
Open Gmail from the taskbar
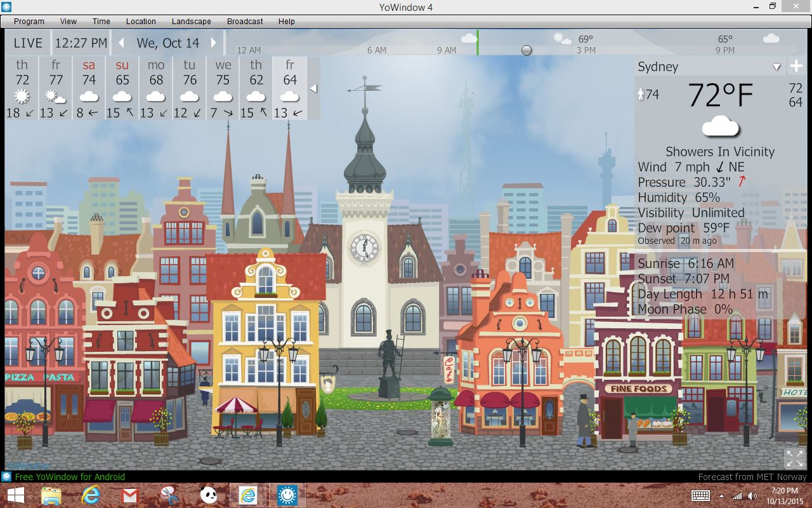point(129,495)
